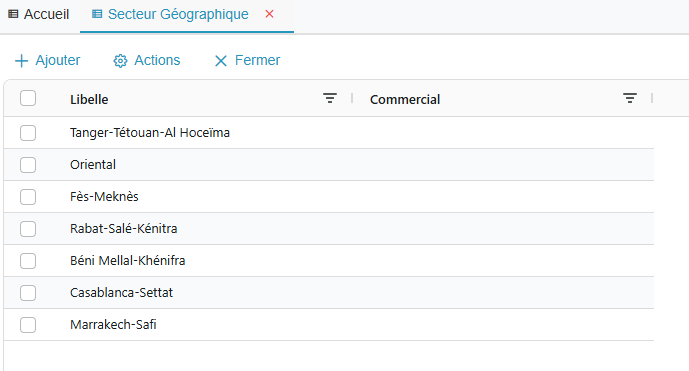Enable the Béni Mellal-Khénifra row checkbox
The image size is (689, 371).
click(x=28, y=261)
